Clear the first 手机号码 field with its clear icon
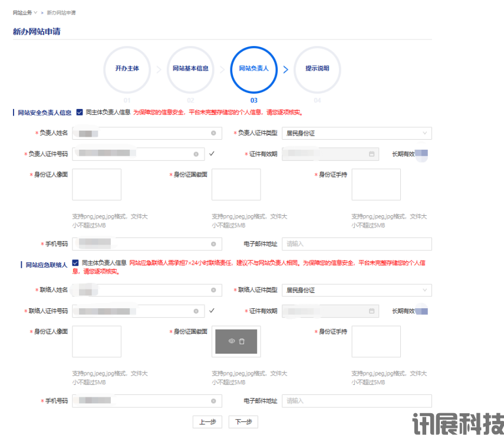The image size is (504, 435). click(213, 244)
